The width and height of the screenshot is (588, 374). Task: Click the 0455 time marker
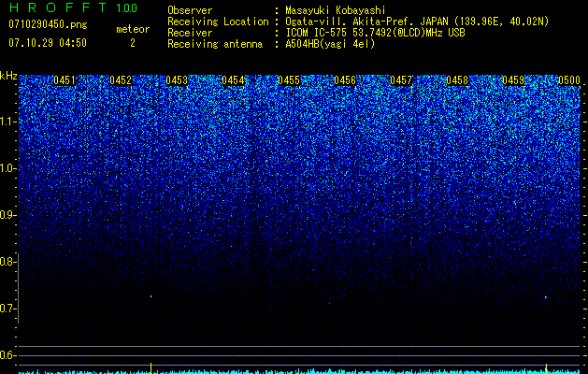coord(289,80)
